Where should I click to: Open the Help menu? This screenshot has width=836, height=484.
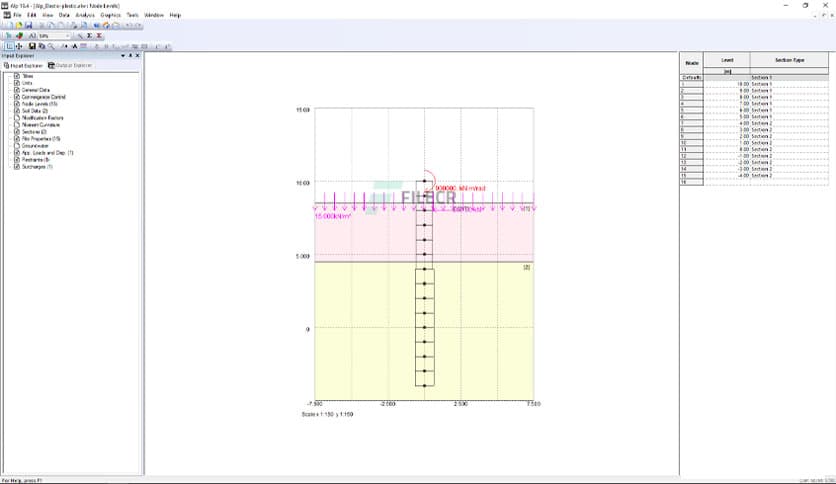[x=175, y=15]
